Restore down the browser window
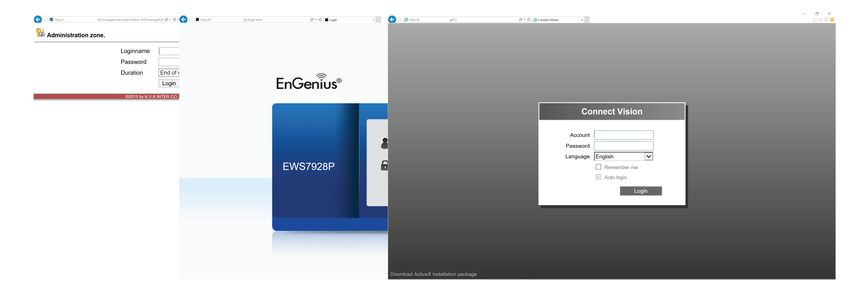868x292 pixels. [x=817, y=14]
